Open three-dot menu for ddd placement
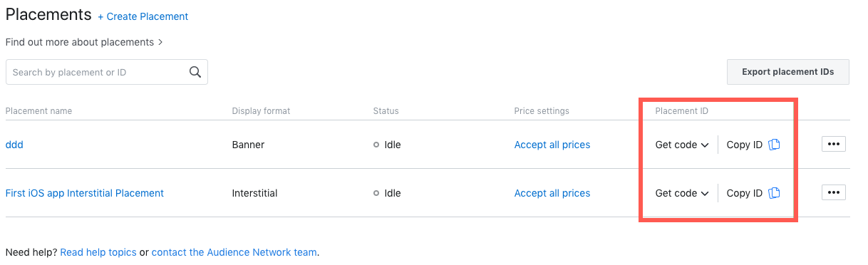This screenshot has width=868, height=265. tap(834, 145)
